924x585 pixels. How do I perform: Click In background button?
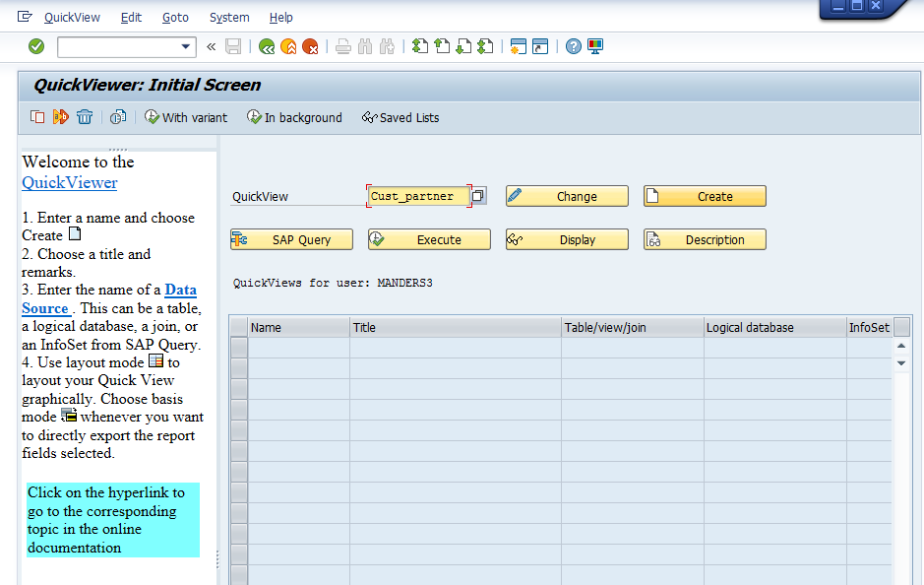(x=294, y=117)
